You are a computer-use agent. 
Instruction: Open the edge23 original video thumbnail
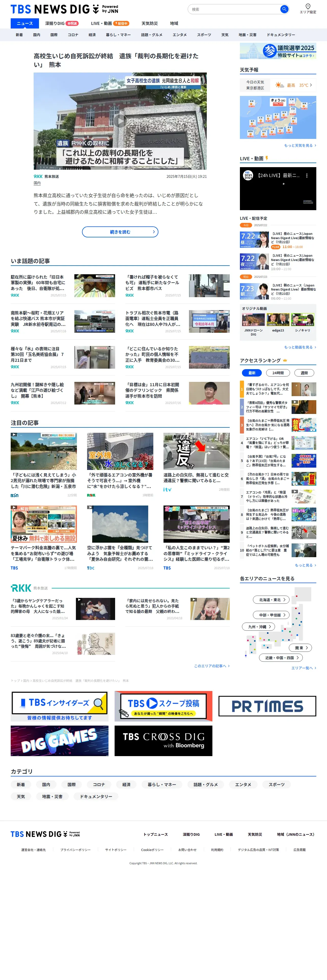pyautogui.click(x=278, y=320)
